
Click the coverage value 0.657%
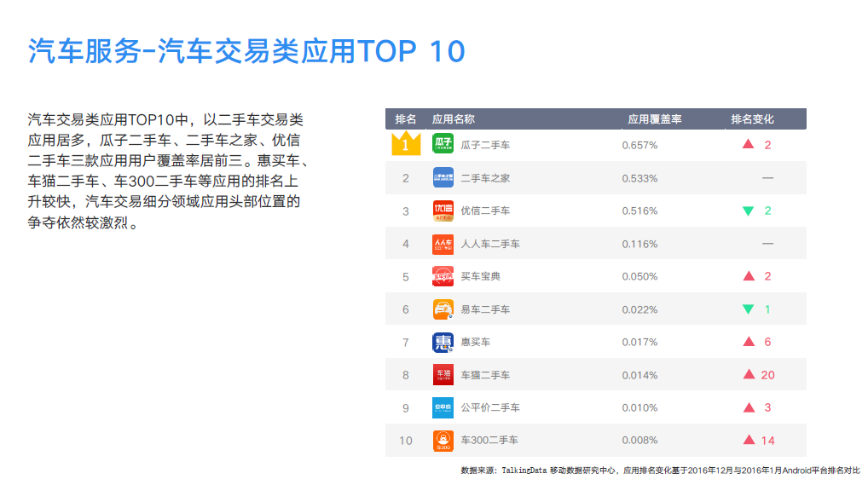(639, 146)
